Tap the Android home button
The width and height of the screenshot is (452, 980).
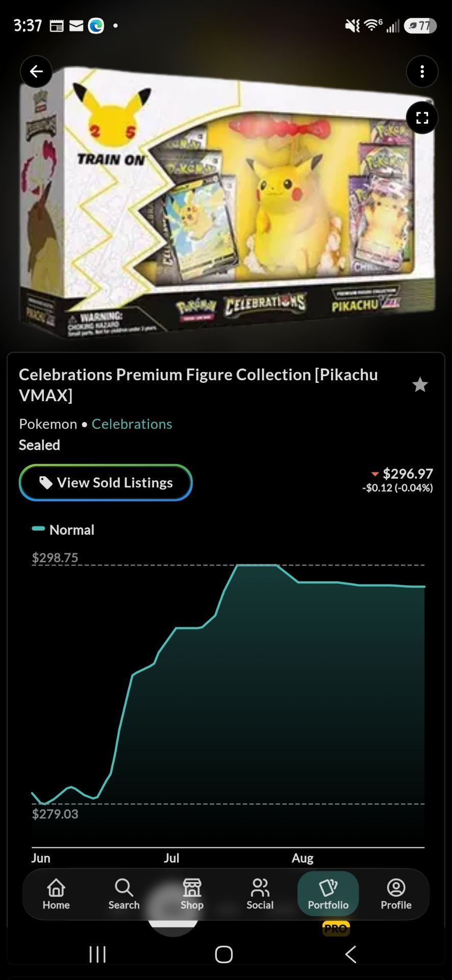[x=224, y=954]
